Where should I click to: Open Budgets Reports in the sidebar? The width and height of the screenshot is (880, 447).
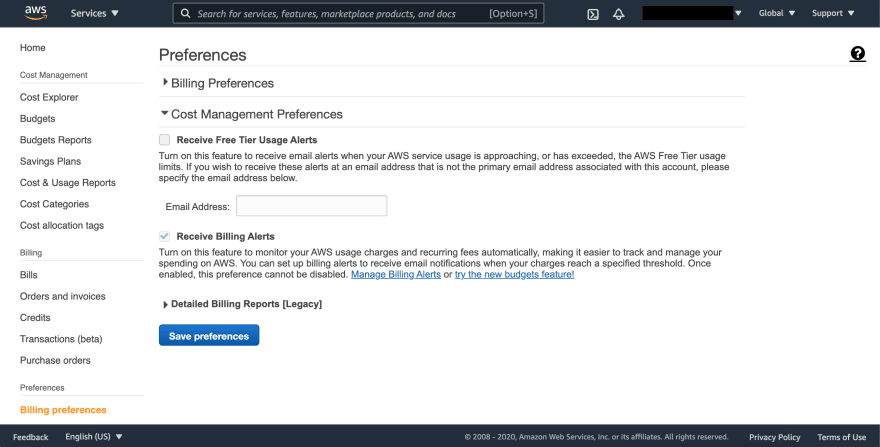click(x=56, y=140)
